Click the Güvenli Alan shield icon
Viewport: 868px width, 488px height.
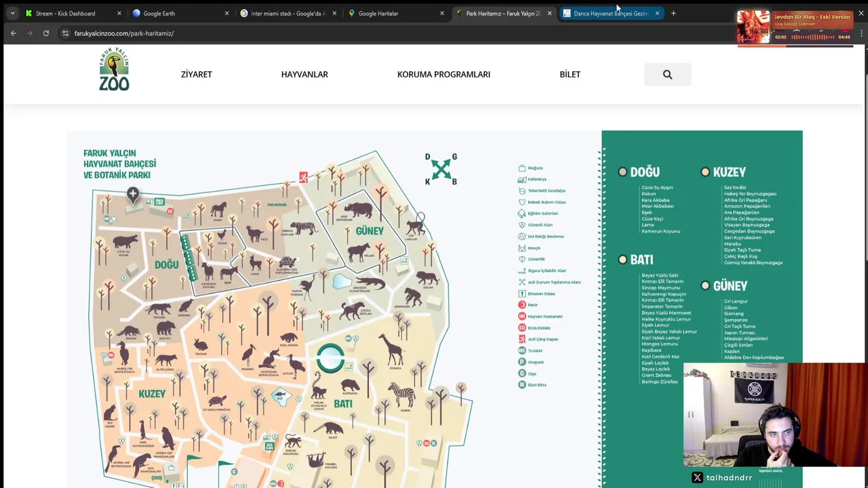click(x=522, y=225)
